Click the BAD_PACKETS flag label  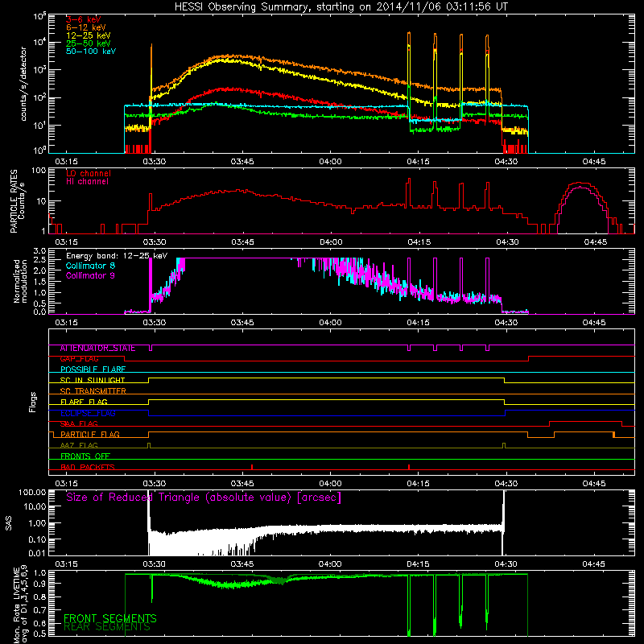click(x=88, y=468)
